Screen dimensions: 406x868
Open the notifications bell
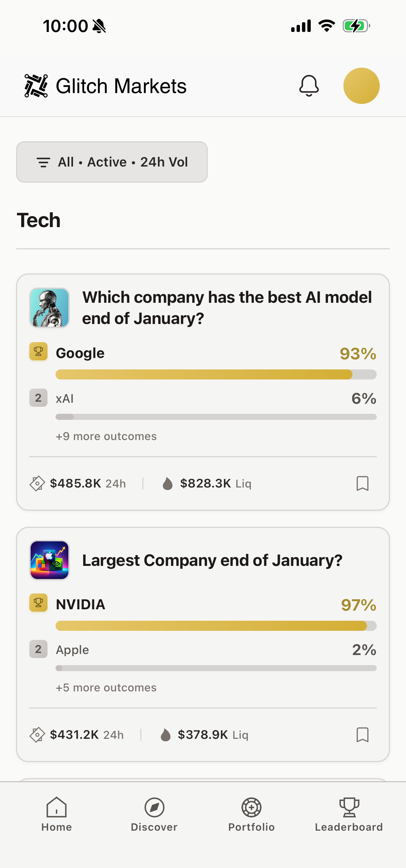[x=309, y=85]
